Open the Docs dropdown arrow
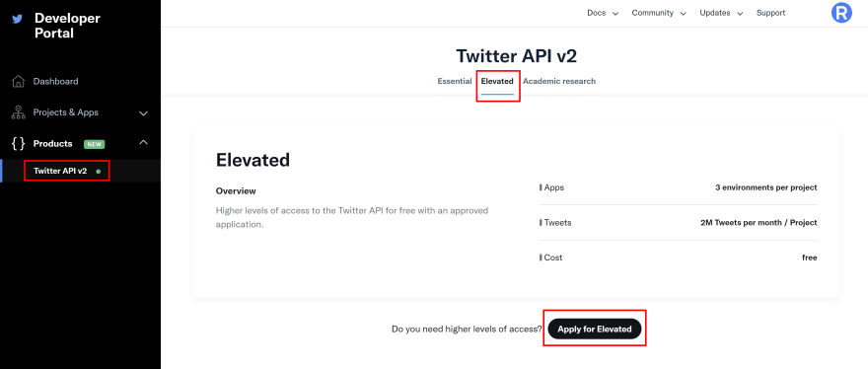This screenshot has height=369, width=868. click(x=615, y=14)
